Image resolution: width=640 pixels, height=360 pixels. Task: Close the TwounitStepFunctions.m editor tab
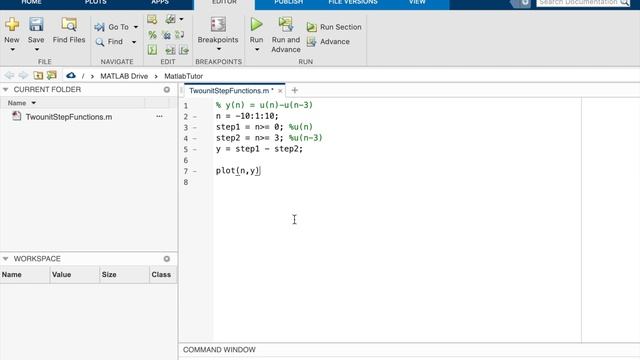coord(280,91)
